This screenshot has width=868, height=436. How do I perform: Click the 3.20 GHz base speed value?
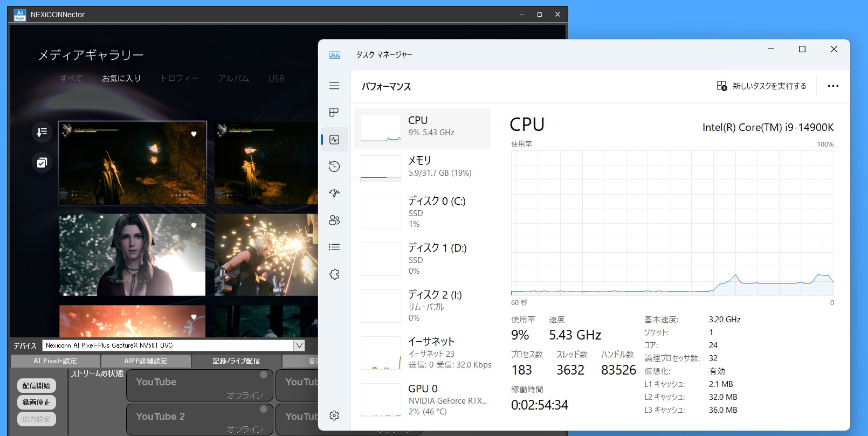[725, 320]
